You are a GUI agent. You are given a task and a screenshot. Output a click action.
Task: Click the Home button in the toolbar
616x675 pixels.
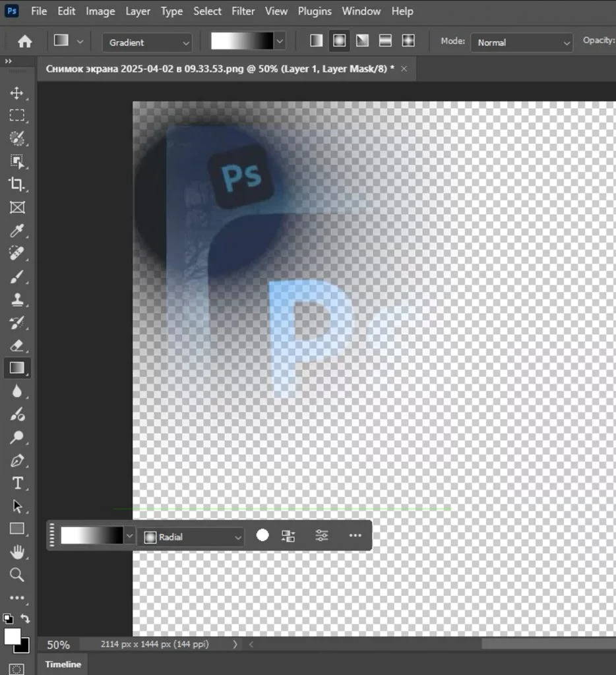coord(24,40)
